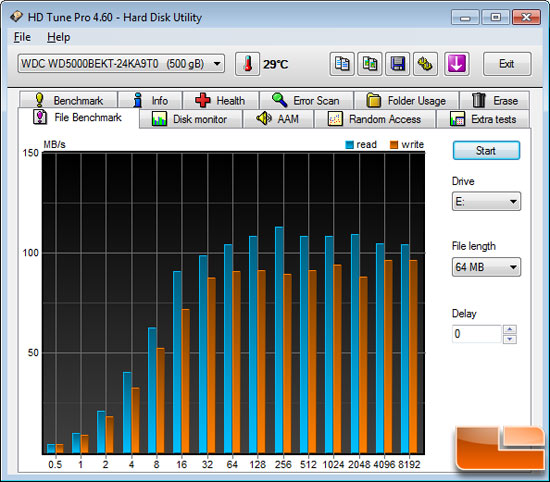This screenshot has height=482, width=550.
Task: Click the Exit button
Action: click(x=507, y=64)
